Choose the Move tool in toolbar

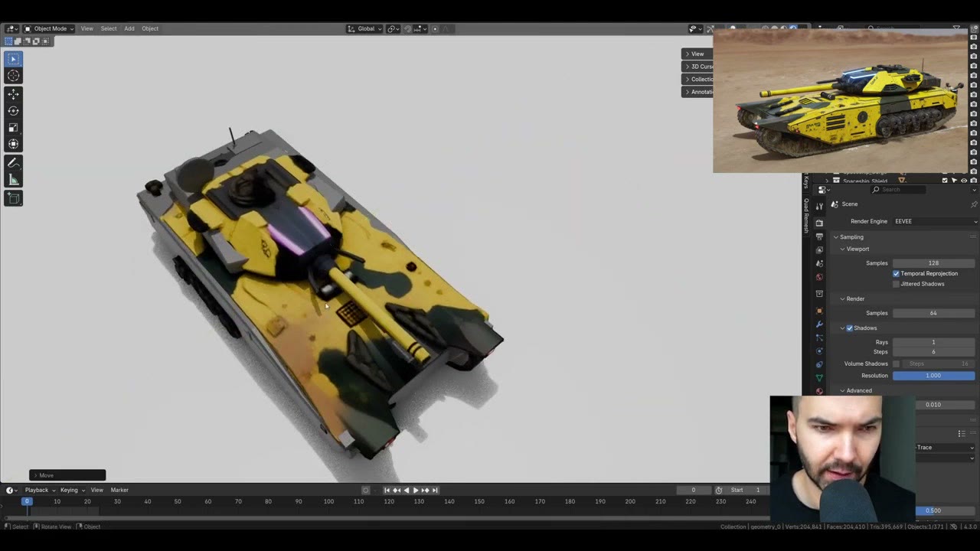point(13,95)
